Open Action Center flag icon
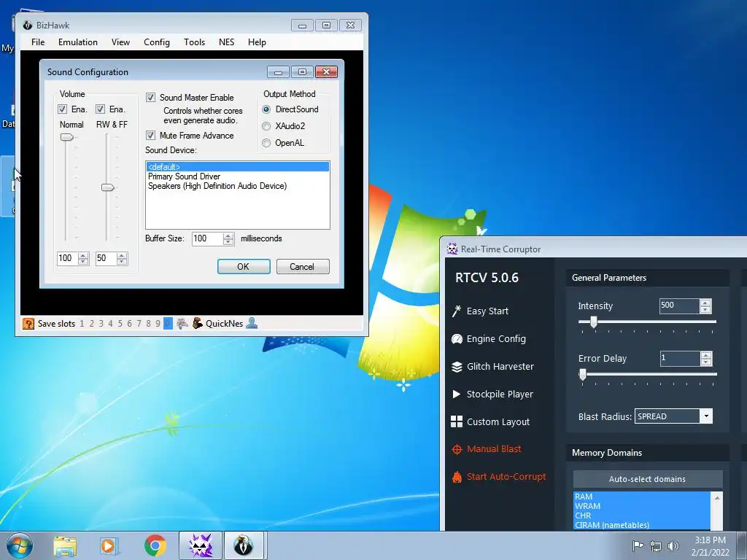 pos(638,545)
